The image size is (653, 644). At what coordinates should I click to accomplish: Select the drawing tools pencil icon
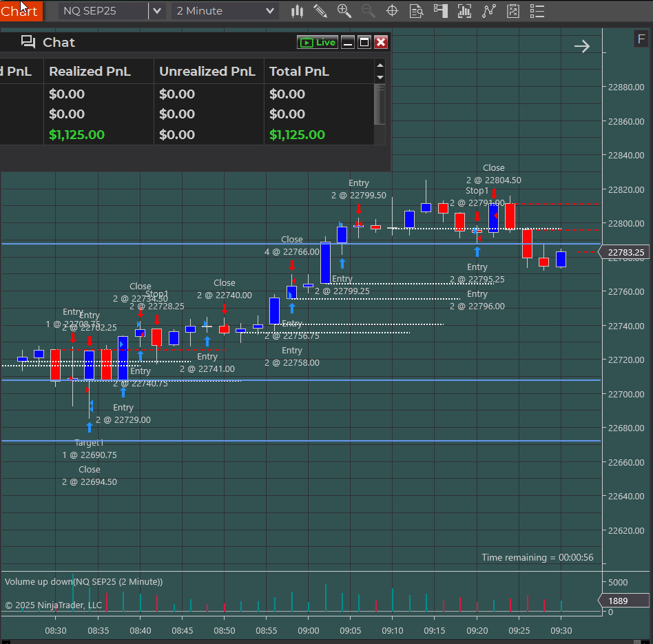click(320, 11)
